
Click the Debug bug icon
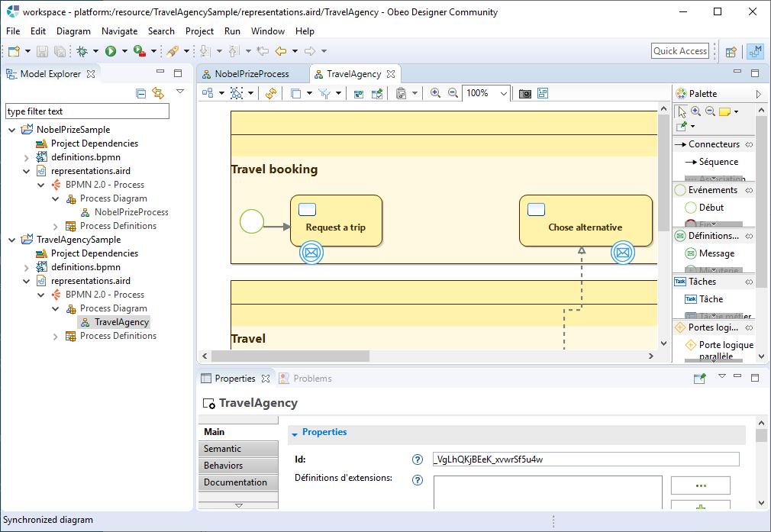(82, 51)
